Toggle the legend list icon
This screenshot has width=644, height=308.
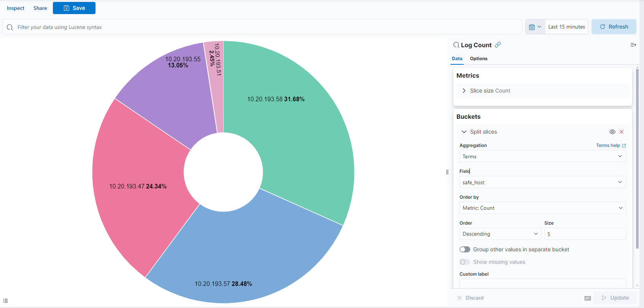coord(5,301)
